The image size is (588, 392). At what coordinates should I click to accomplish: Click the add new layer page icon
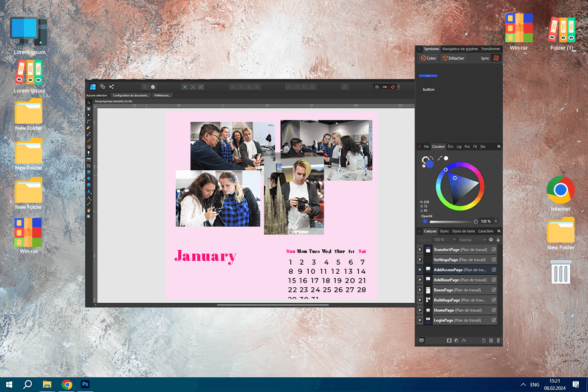click(484, 340)
